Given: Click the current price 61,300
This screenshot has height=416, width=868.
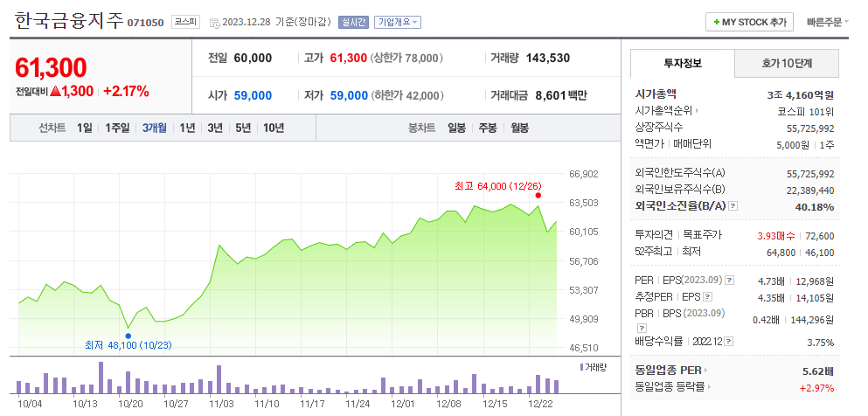Looking at the screenshot, I should tap(51, 68).
